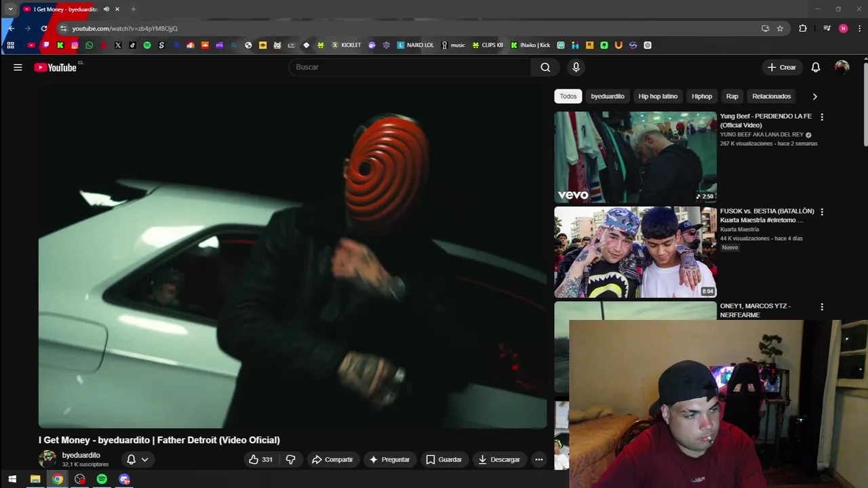
Task: Mute the tab via speaker icon
Action: click(x=106, y=9)
